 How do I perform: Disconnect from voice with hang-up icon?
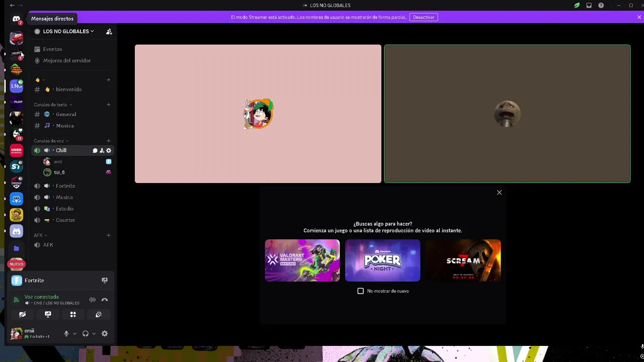coord(105,300)
